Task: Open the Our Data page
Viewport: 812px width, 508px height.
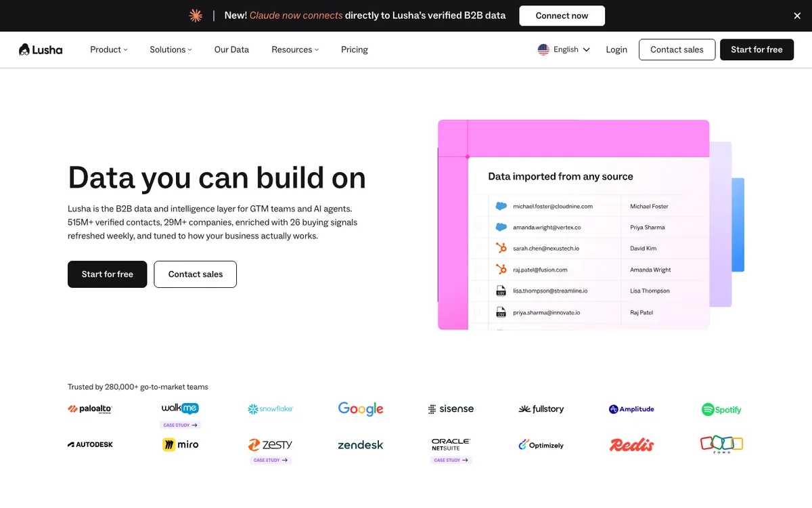Action: 231,49
